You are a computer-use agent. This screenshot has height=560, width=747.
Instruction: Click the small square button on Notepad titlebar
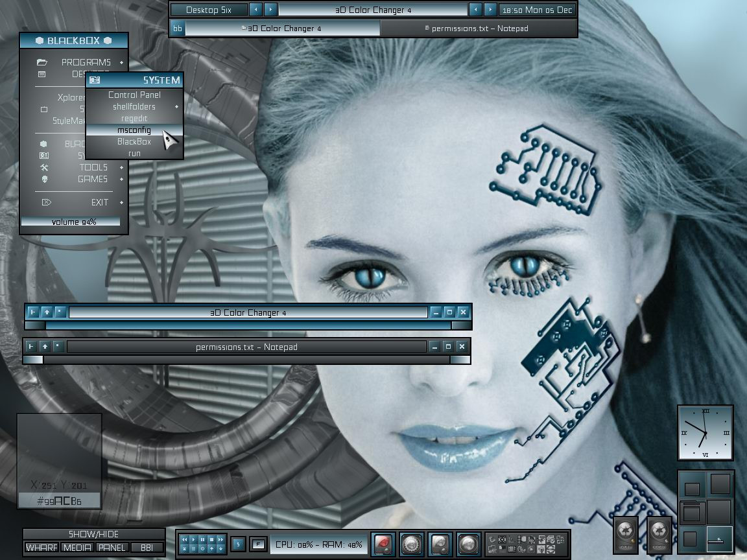pyautogui.click(x=58, y=346)
